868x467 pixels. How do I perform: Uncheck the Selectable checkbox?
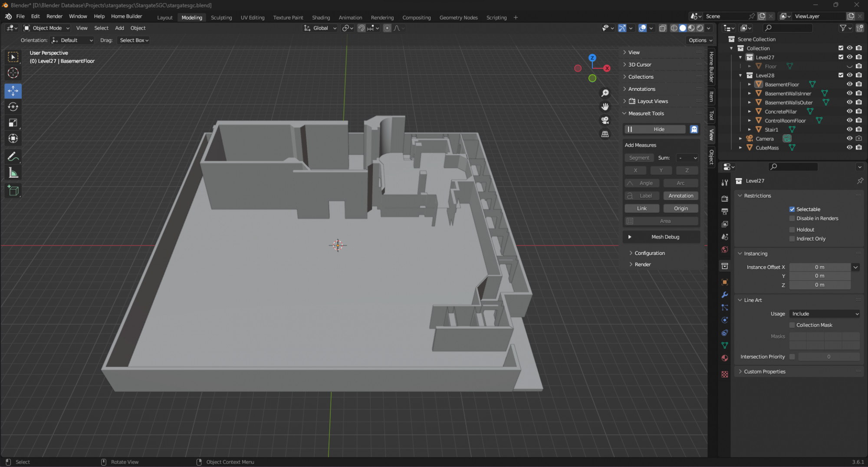792,209
